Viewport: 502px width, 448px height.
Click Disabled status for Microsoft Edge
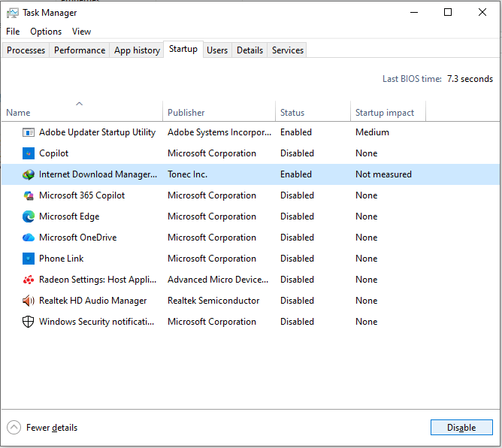297,216
